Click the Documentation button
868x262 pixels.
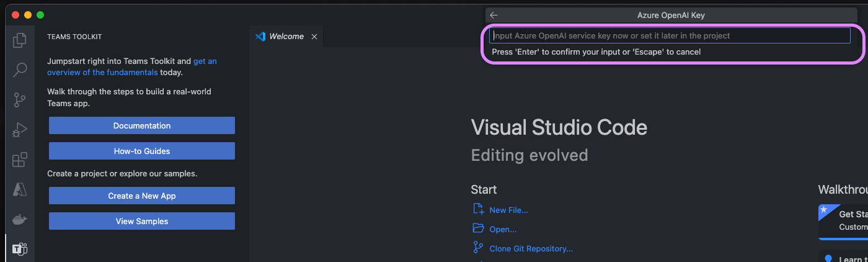click(142, 125)
